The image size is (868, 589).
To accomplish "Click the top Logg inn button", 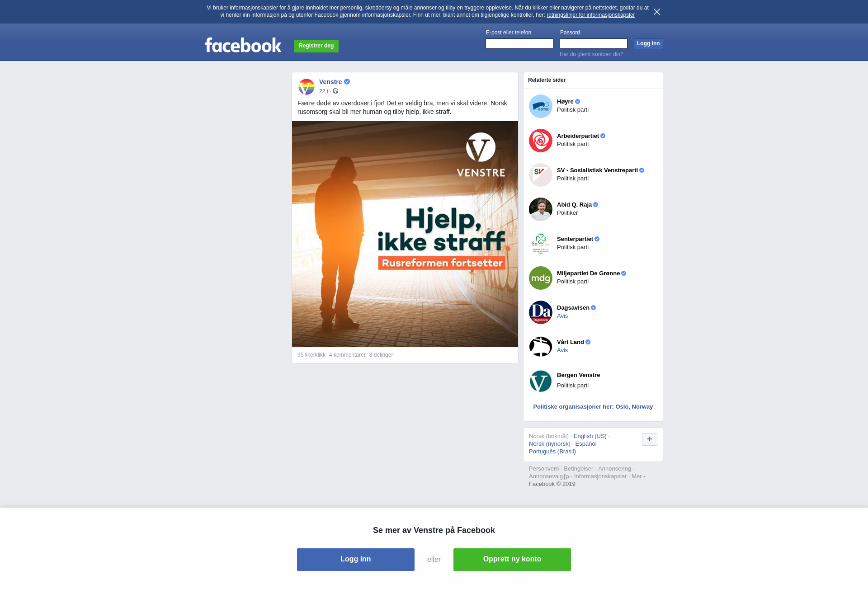I will 648,44.
